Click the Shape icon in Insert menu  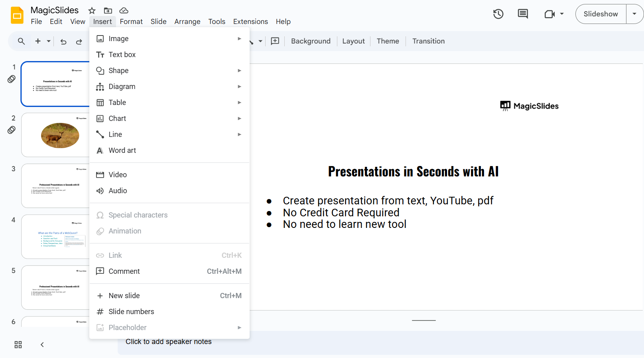click(x=100, y=71)
